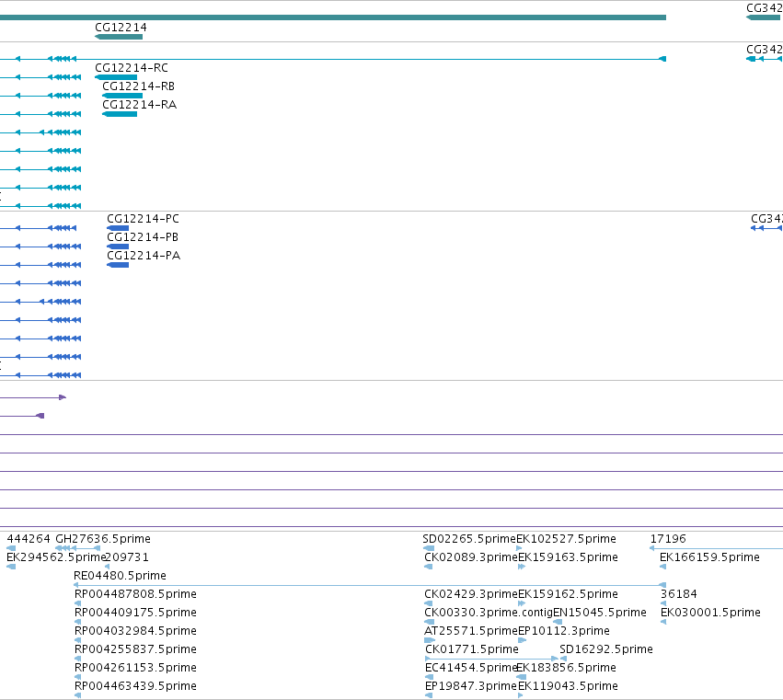The height and width of the screenshot is (700, 783).
Task: Click the EK166159.5prime EST label
Action: (x=709, y=557)
